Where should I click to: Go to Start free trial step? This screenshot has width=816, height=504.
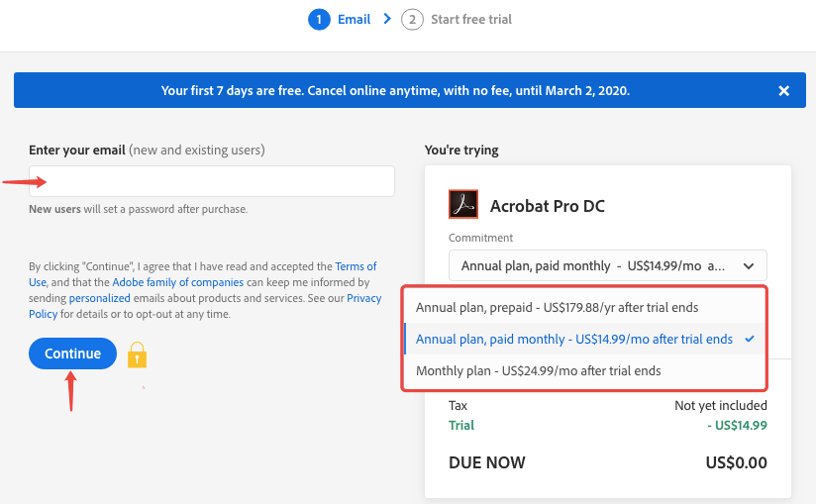pyautogui.click(x=471, y=19)
